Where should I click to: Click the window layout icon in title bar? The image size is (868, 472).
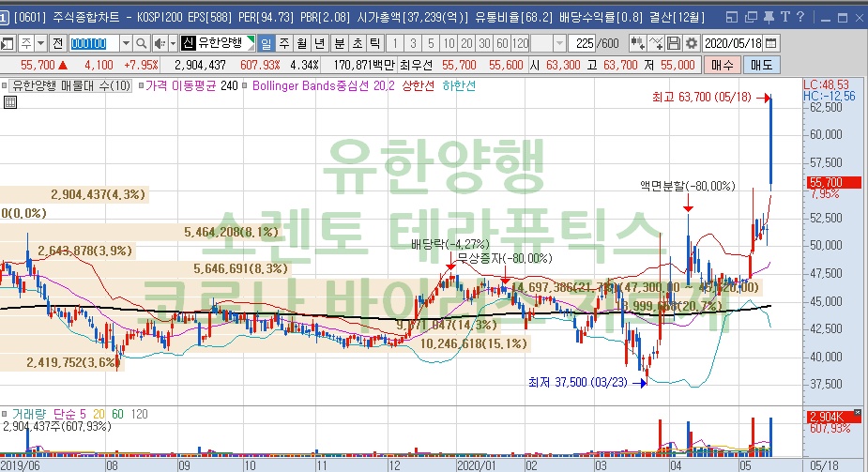(732, 17)
